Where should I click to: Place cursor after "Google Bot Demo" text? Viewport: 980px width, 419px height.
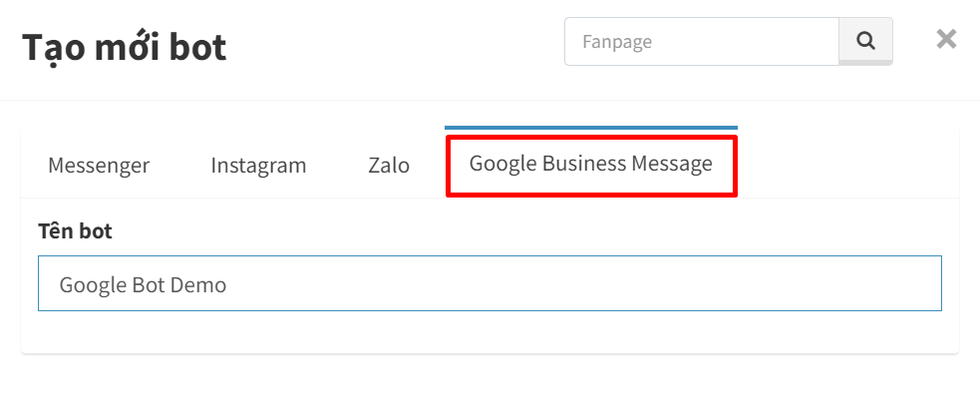click(228, 285)
